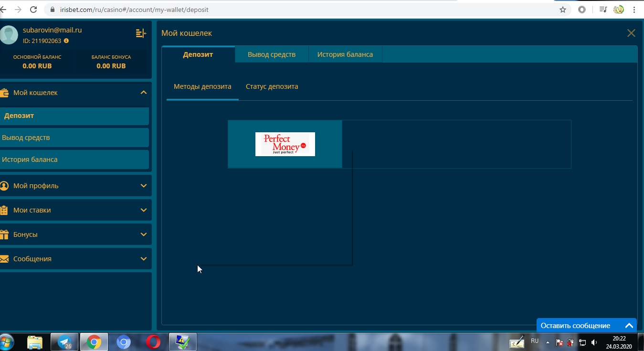Screen dimensions: 644x351
Task: Expand the Сообщения section chevron
Action: click(144, 259)
